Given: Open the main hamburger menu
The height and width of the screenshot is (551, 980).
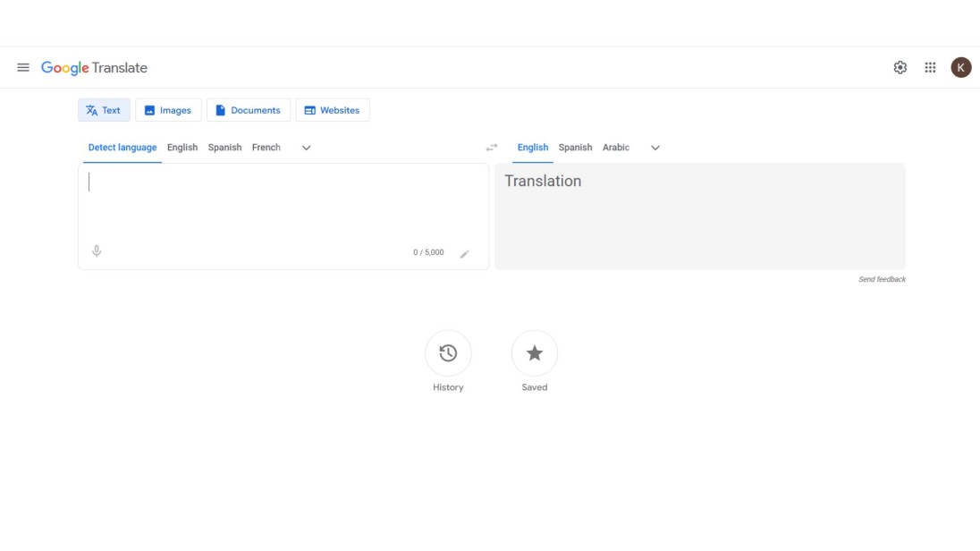Looking at the screenshot, I should click(23, 68).
